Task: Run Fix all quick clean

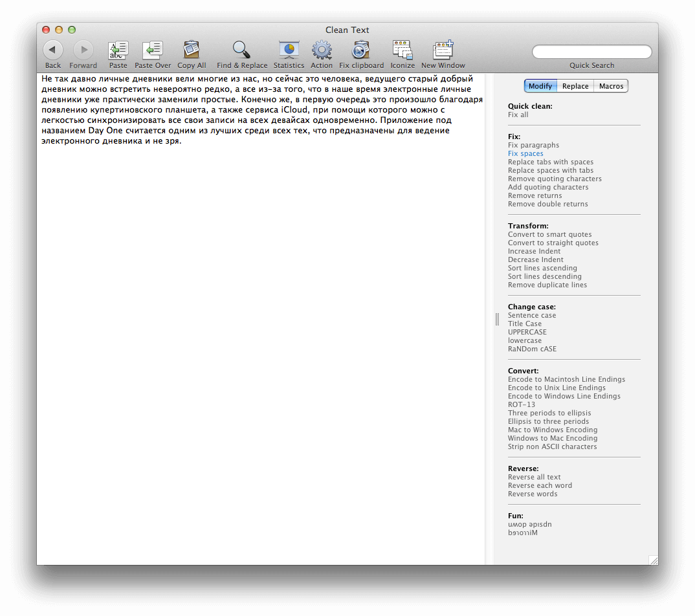Action: tap(518, 115)
